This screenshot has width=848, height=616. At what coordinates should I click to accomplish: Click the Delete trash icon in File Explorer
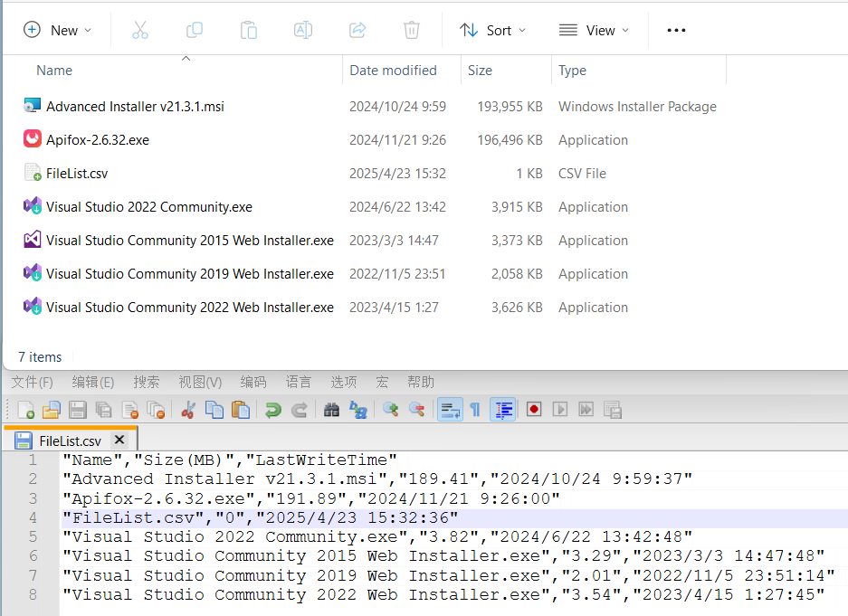(412, 30)
